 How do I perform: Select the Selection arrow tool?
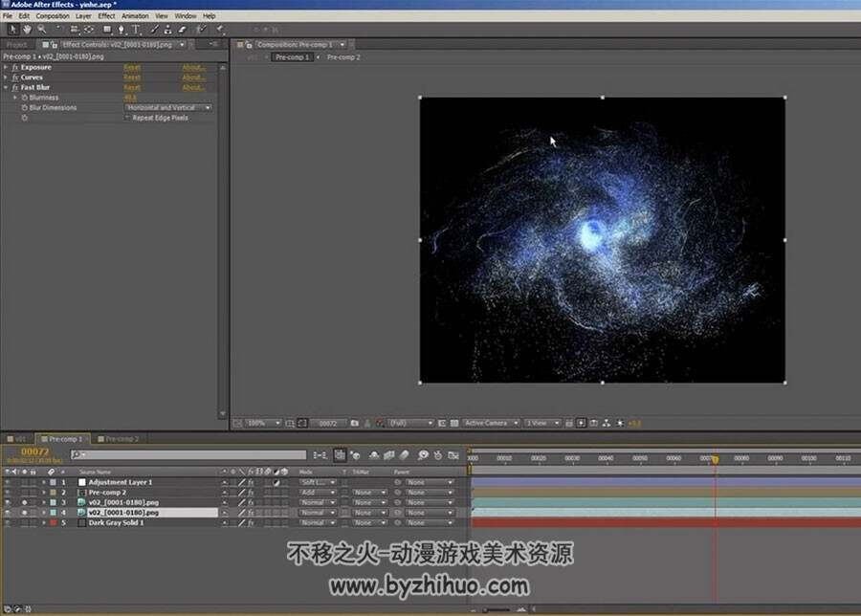coord(12,29)
